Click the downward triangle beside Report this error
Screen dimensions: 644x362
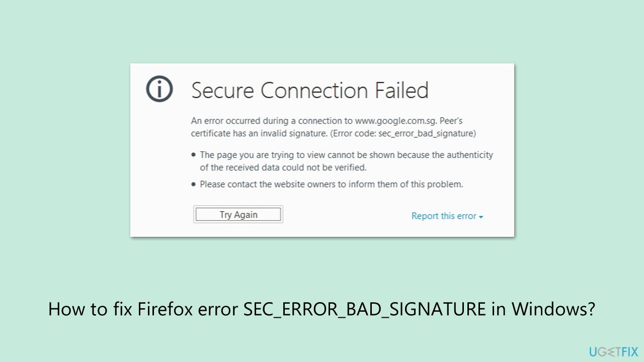pos(481,216)
